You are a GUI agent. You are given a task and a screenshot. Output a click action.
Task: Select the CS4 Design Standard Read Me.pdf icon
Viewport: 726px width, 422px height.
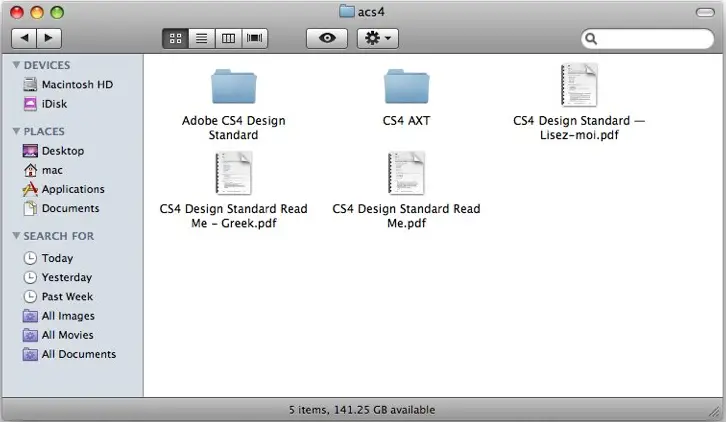point(407,173)
